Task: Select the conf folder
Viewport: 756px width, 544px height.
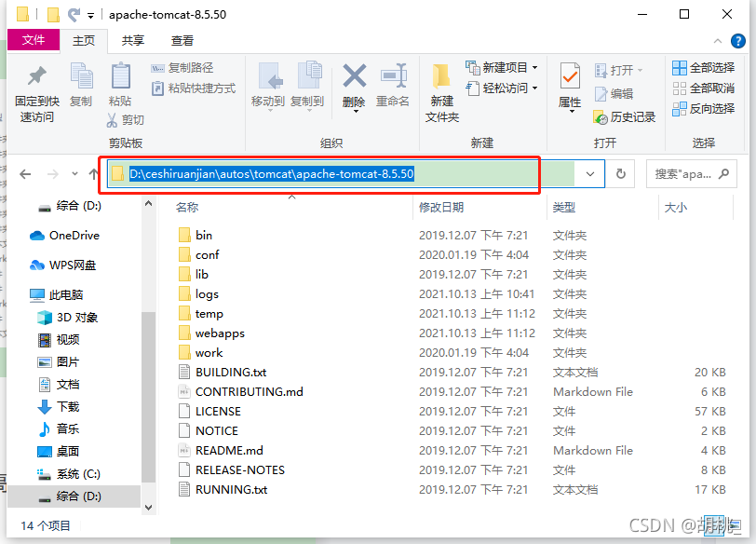Action: click(x=198, y=254)
